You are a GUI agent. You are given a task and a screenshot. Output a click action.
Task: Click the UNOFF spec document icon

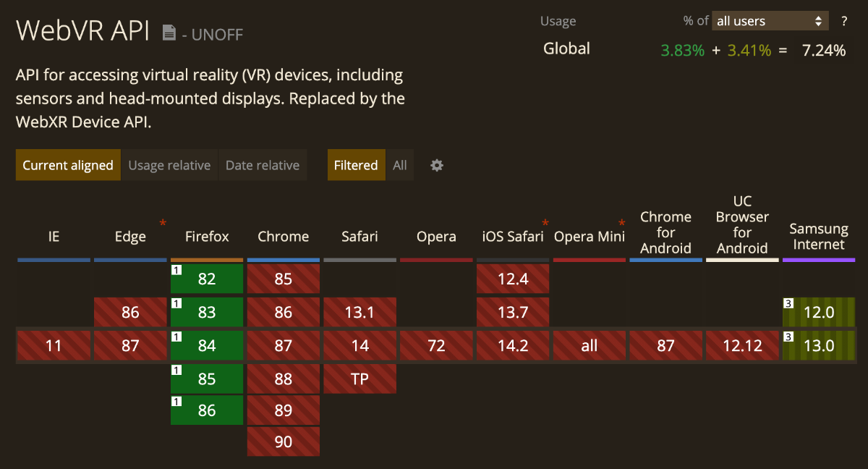coord(169,33)
